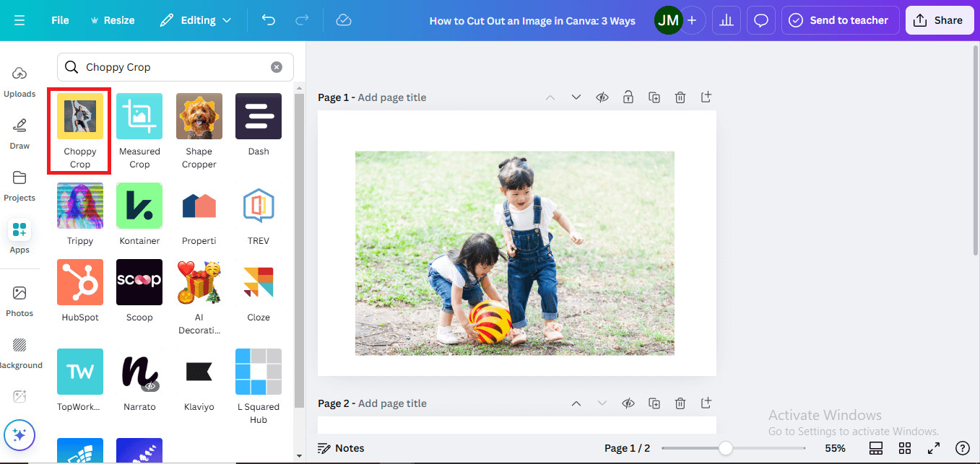
Task: Open the AI Decorati... app
Action: pyautogui.click(x=199, y=297)
